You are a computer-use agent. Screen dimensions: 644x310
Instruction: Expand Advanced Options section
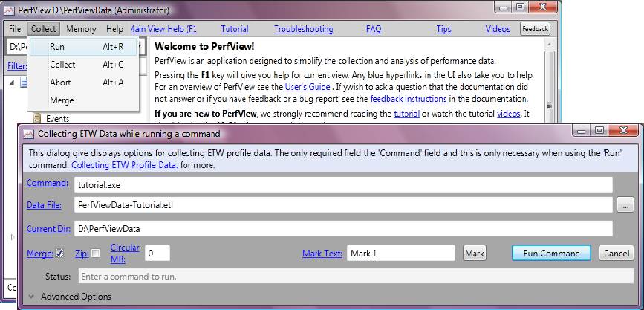coord(70,297)
